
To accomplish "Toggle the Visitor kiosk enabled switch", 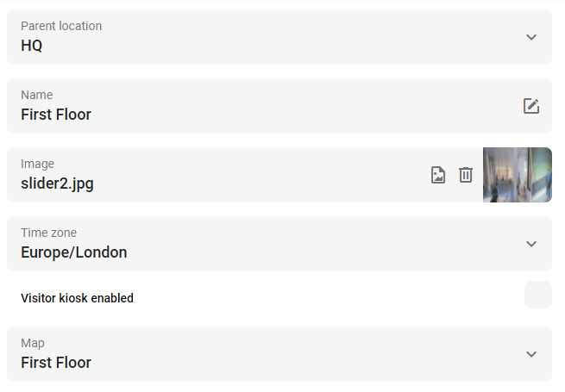I will point(538,295).
